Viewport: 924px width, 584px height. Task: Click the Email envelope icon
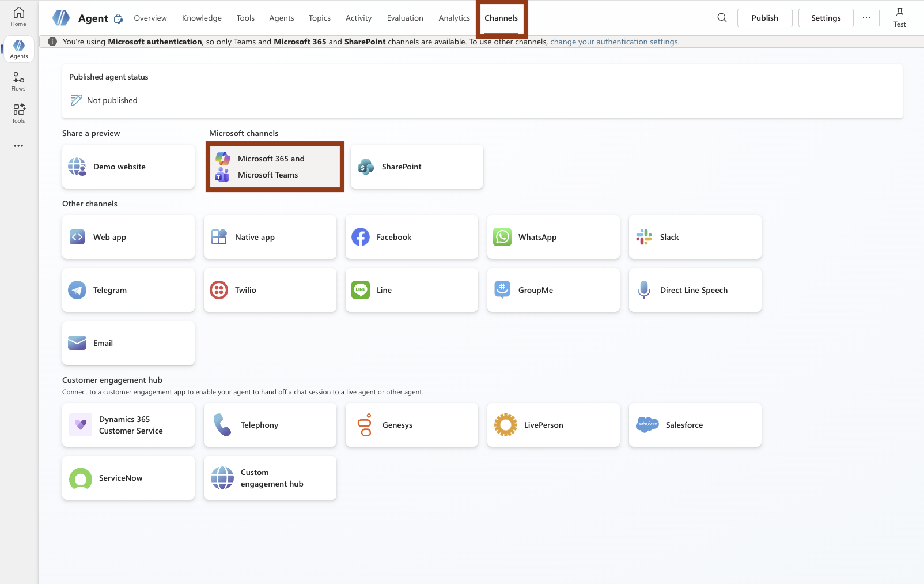77,343
